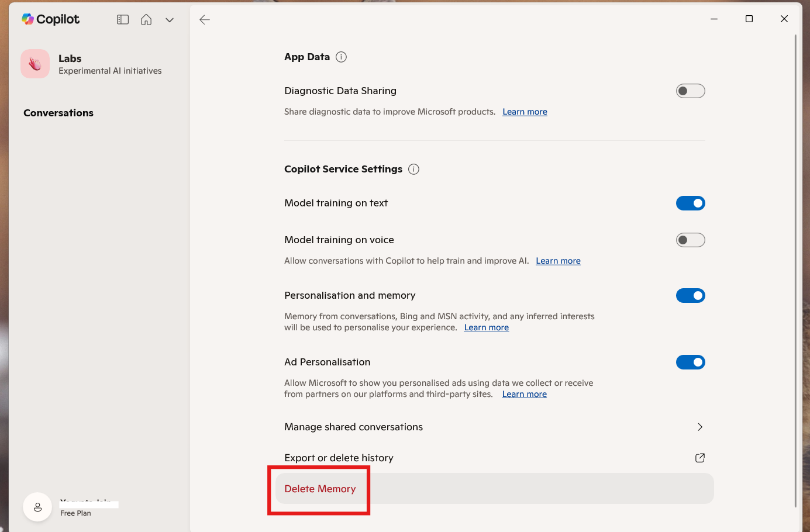The width and height of the screenshot is (810, 532).
Task: Turn off Ad Personalisation
Action: tap(691, 362)
